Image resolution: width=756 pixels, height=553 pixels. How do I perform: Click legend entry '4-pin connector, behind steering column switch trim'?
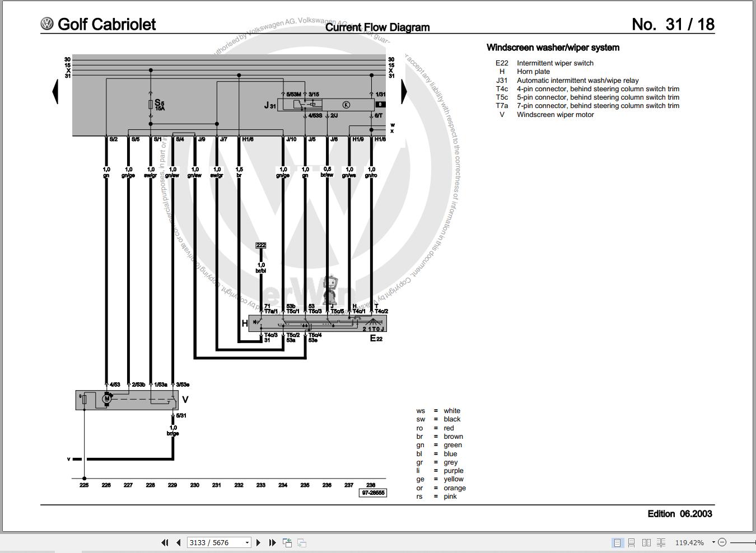pyautogui.click(x=598, y=89)
